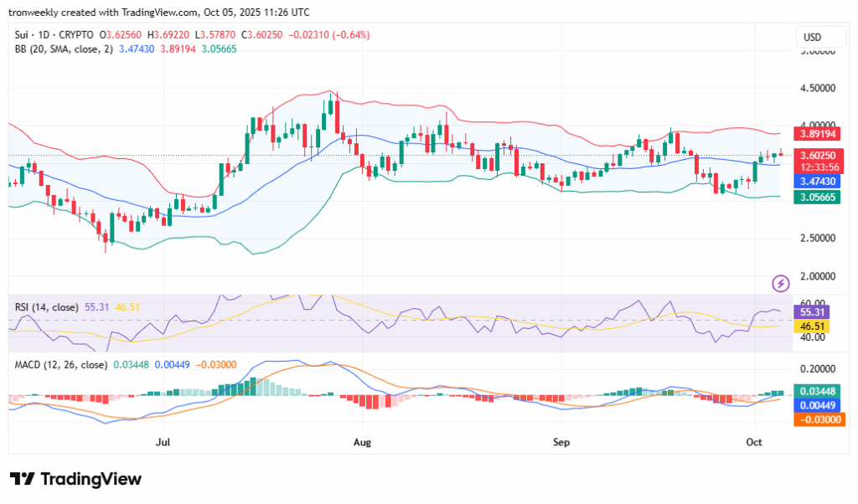The image size is (858, 504).
Task: Expand the MACD (12, 26, close) legend
Action: (61, 364)
